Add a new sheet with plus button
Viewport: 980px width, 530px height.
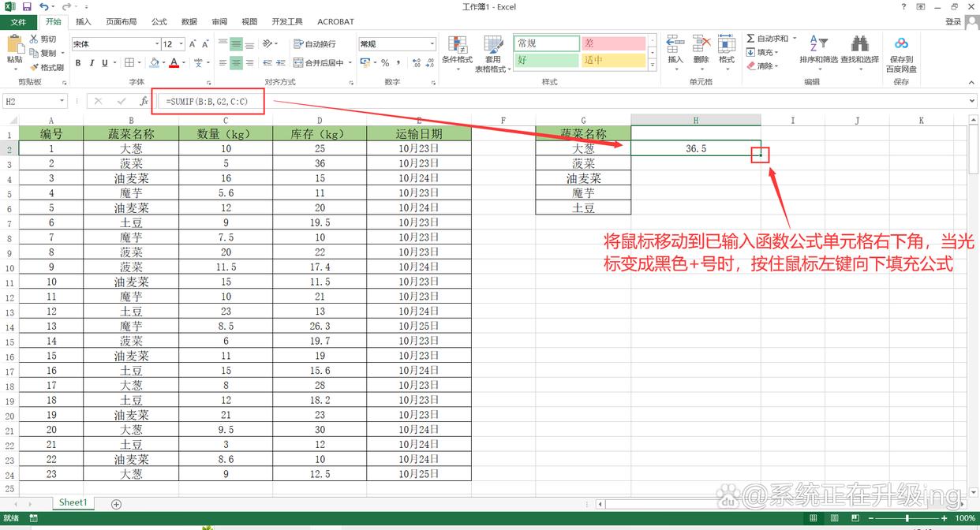click(x=116, y=504)
